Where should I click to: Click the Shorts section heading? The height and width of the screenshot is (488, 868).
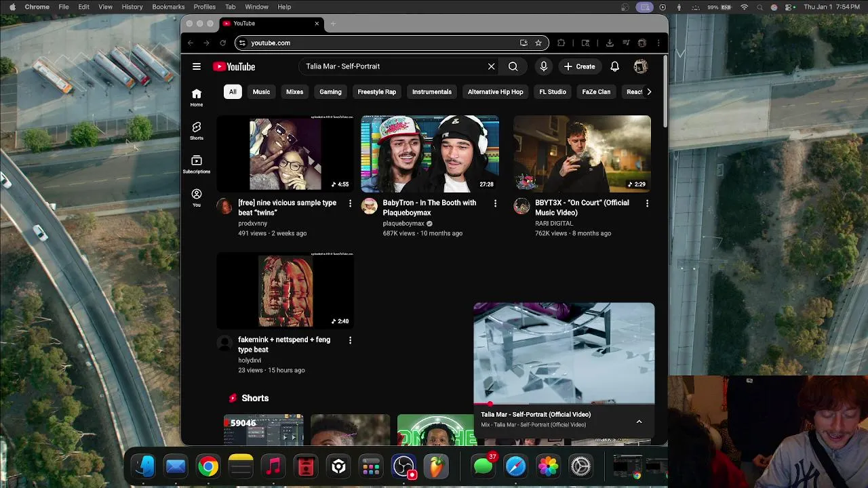(255, 398)
